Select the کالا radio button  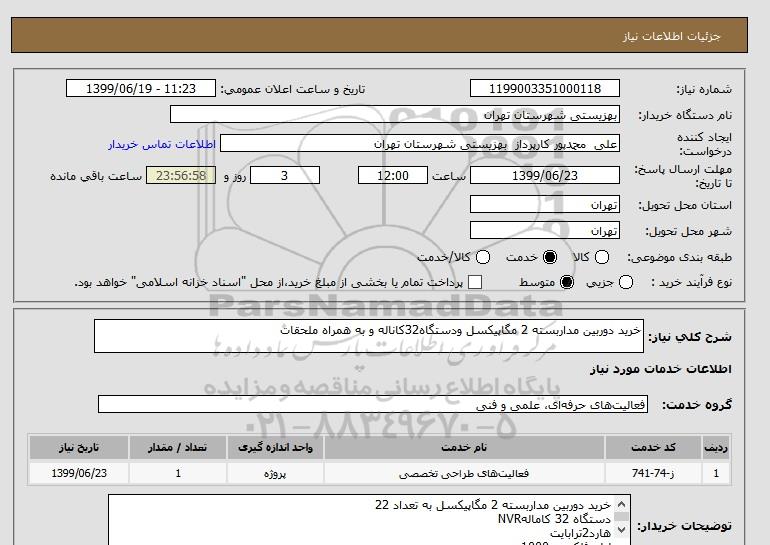(602, 257)
